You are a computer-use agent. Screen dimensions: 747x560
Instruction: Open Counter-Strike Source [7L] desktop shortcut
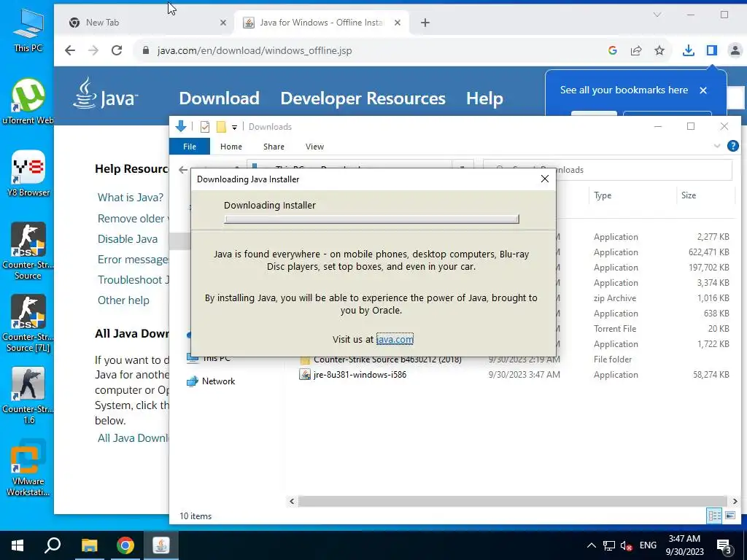coord(28,323)
